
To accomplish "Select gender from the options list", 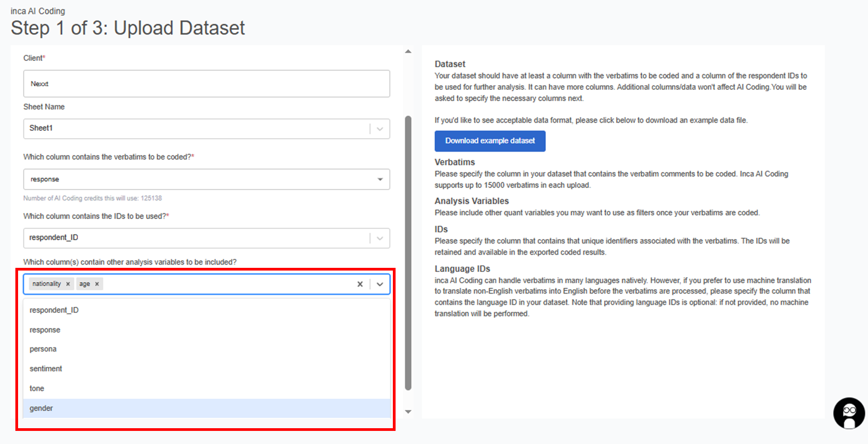I will (41, 408).
